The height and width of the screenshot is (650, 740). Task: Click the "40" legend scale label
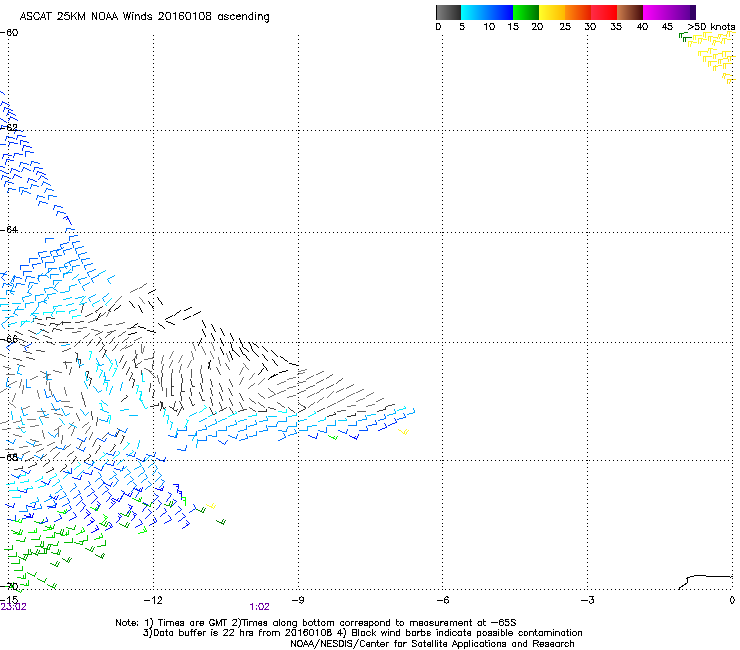pyautogui.click(x=642, y=27)
